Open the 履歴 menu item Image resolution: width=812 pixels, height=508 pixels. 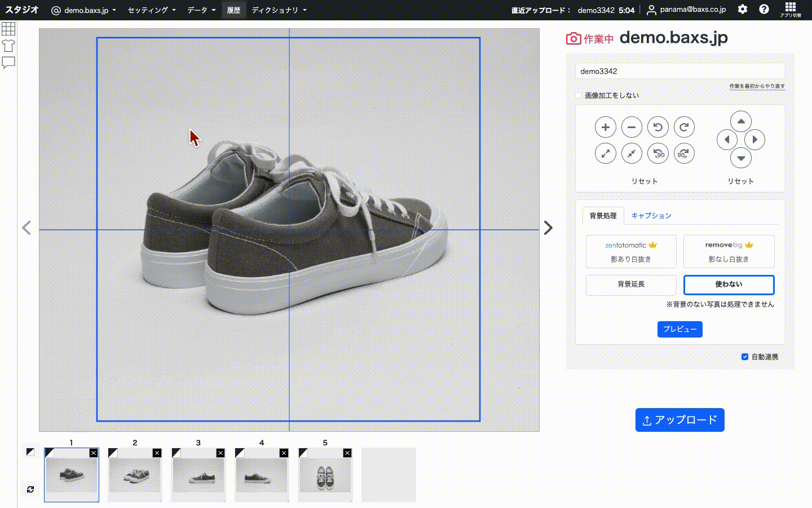(233, 10)
